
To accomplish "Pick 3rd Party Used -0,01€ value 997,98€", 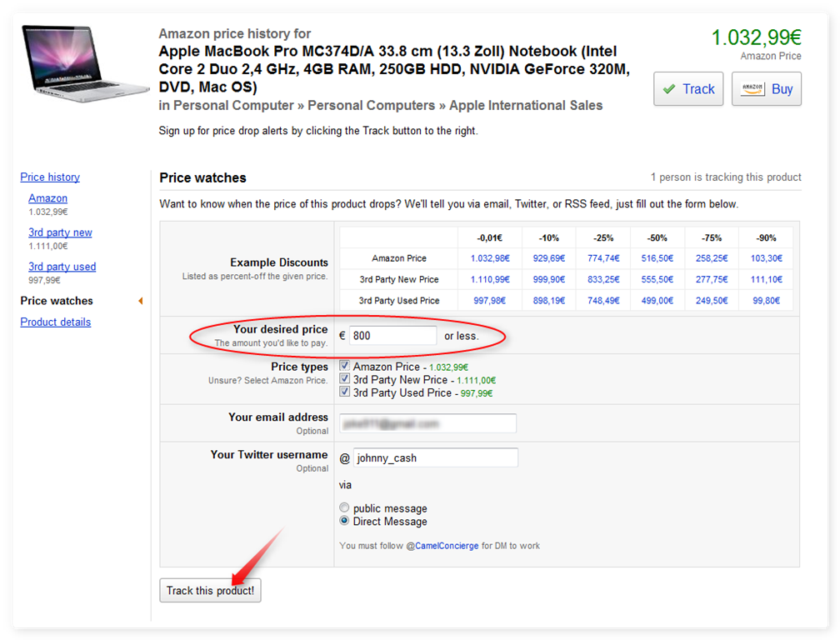I will pos(490,301).
